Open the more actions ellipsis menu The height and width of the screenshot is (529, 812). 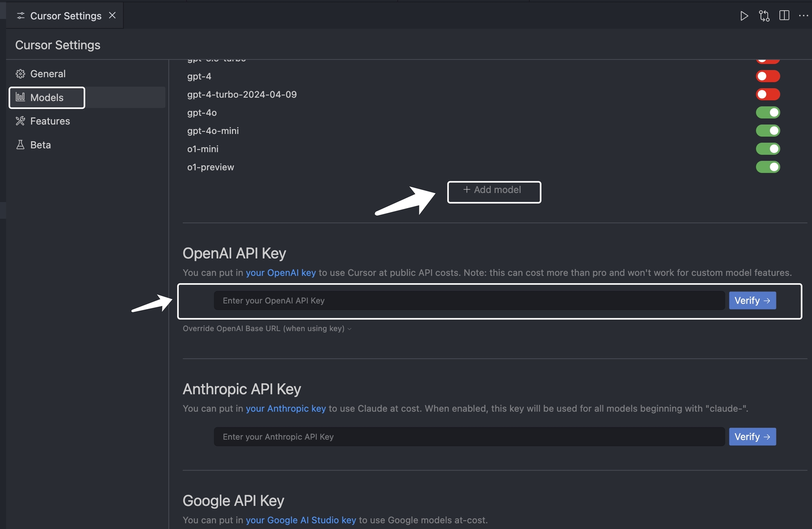pyautogui.click(x=803, y=16)
